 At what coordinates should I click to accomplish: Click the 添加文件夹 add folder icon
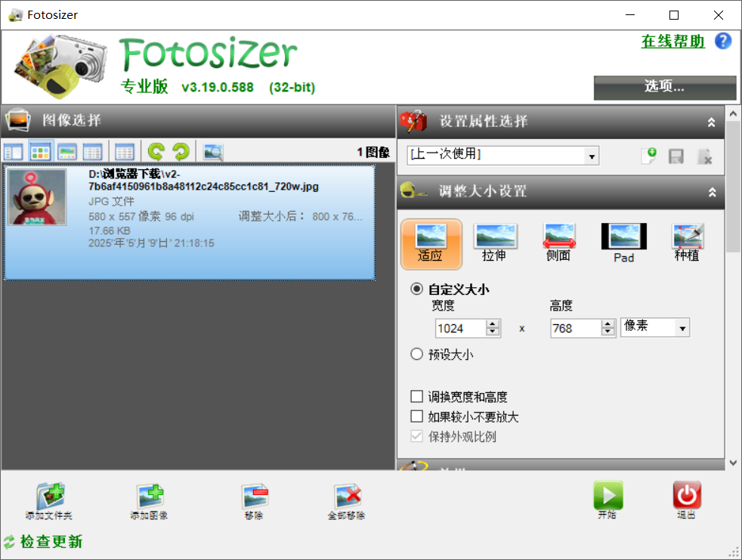click(x=49, y=502)
